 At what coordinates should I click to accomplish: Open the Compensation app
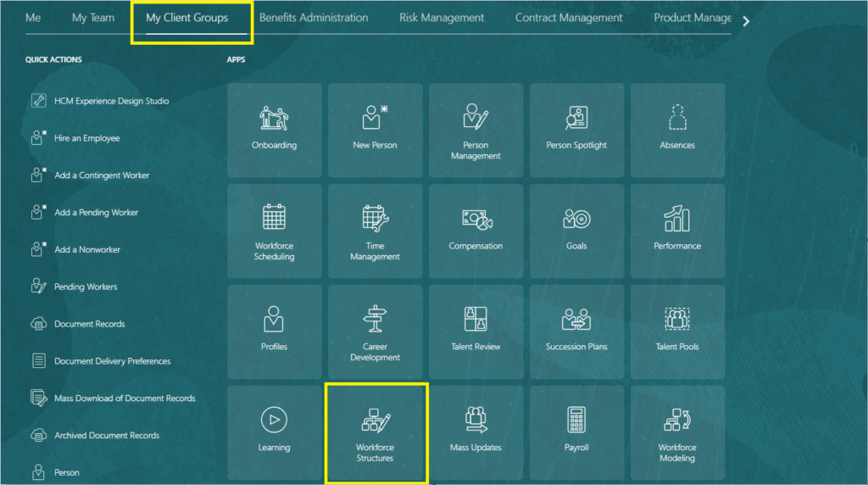pos(476,231)
